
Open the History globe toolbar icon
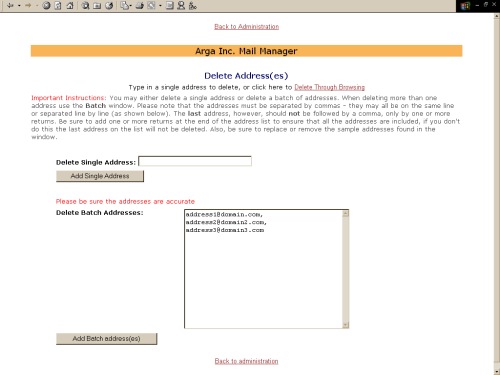[x=109, y=5]
